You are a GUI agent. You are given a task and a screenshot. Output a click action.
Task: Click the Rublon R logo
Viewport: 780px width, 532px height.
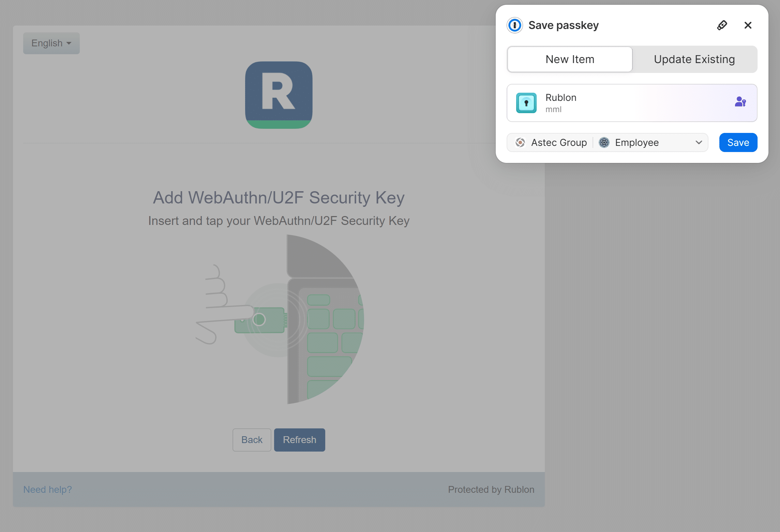coord(279,95)
